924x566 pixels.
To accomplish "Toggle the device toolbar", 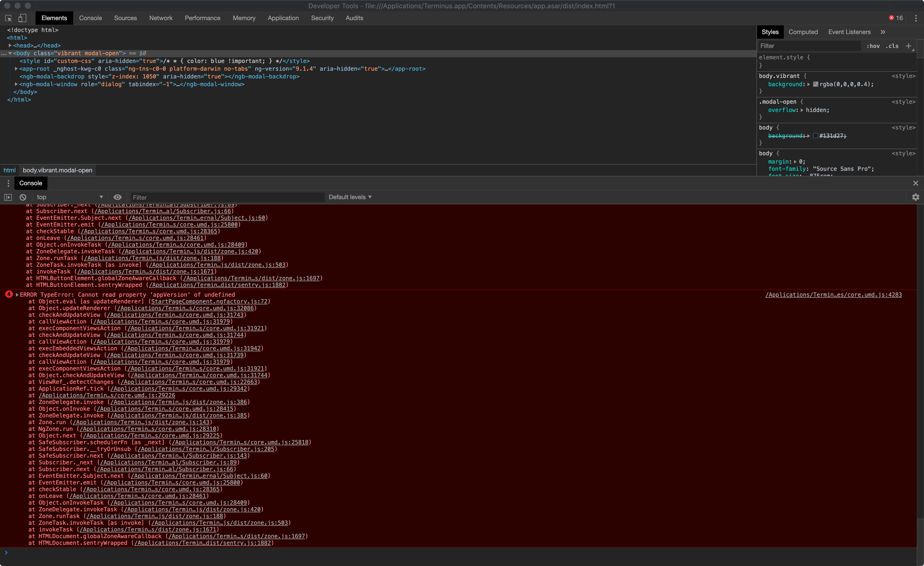I will [22, 18].
